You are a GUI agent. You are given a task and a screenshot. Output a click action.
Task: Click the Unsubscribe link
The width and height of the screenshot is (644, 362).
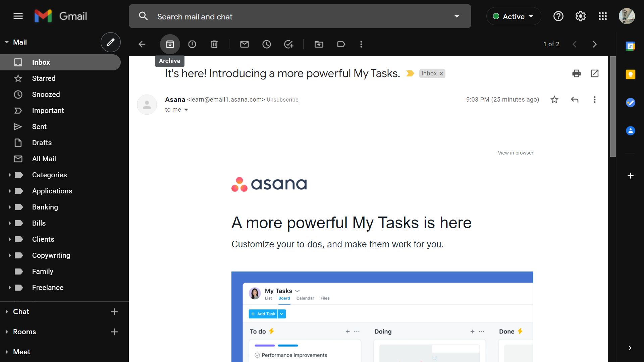pyautogui.click(x=282, y=100)
